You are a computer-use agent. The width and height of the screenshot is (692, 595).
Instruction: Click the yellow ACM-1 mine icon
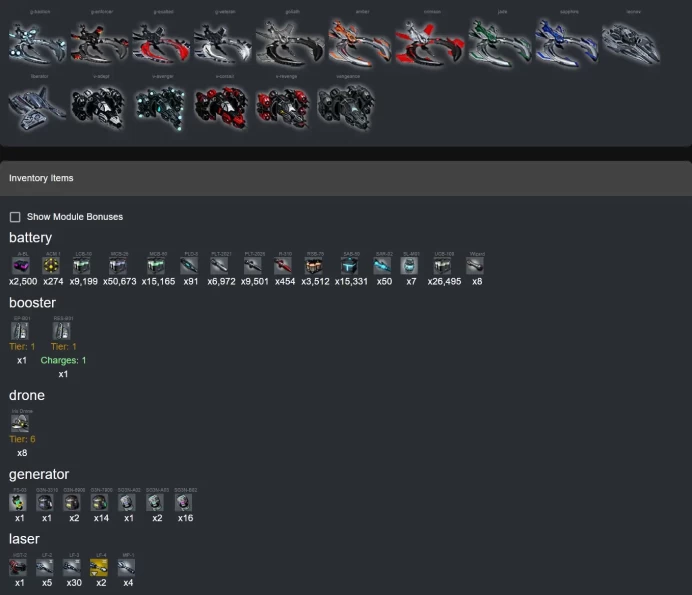51,266
